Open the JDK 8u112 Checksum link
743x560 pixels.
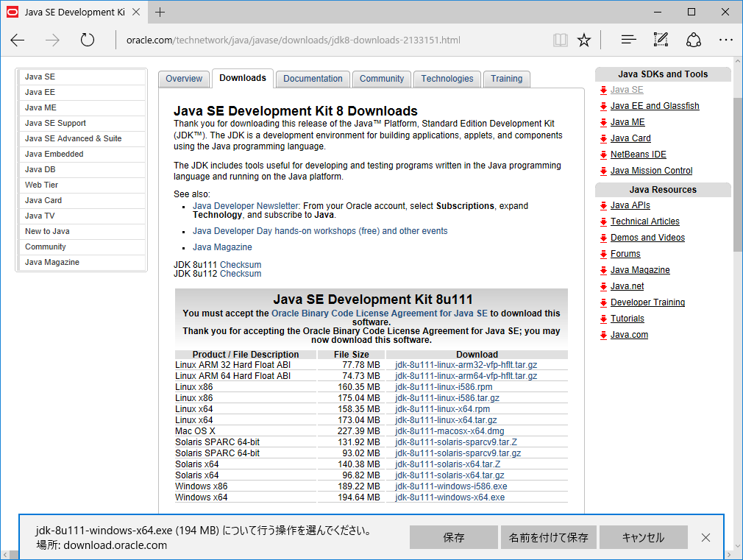tap(241, 274)
